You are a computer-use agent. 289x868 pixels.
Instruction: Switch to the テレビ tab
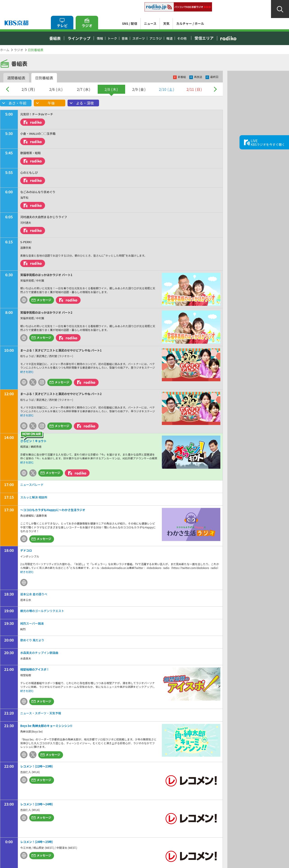pyautogui.click(x=62, y=23)
